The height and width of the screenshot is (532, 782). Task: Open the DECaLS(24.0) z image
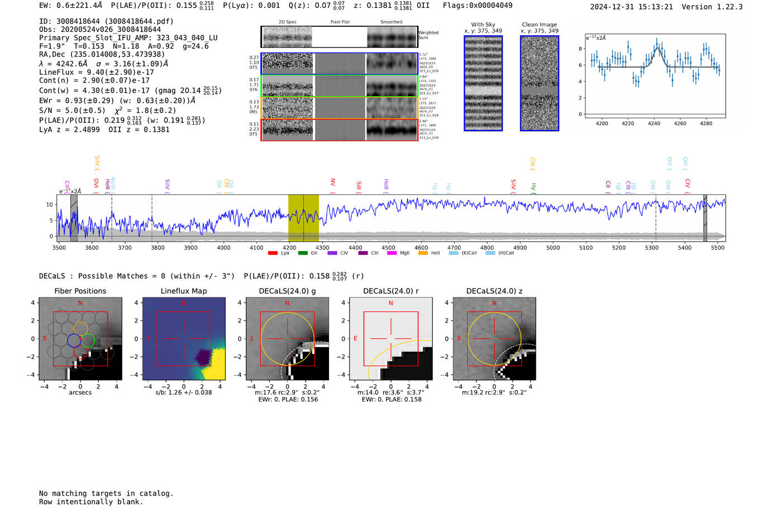[x=494, y=339]
